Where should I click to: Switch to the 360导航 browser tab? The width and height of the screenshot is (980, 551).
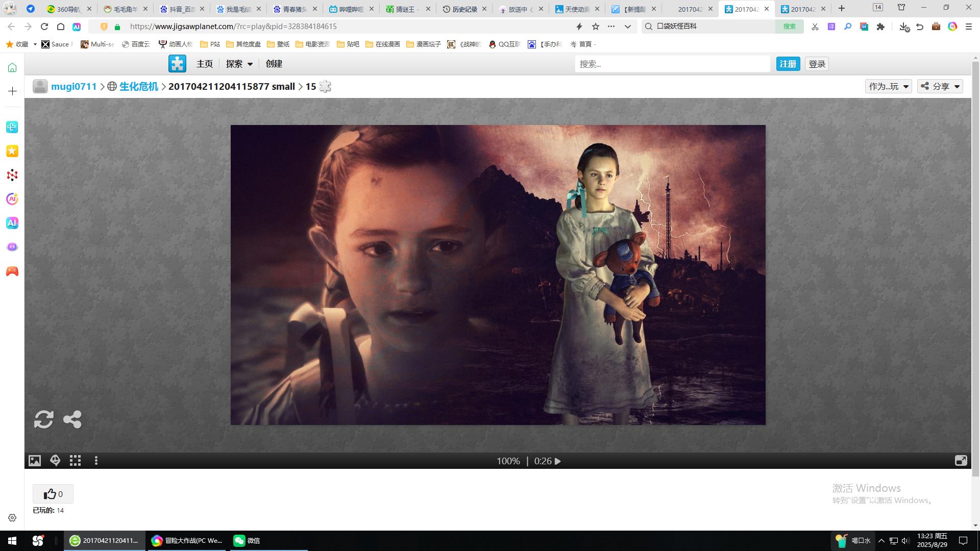(x=69, y=9)
